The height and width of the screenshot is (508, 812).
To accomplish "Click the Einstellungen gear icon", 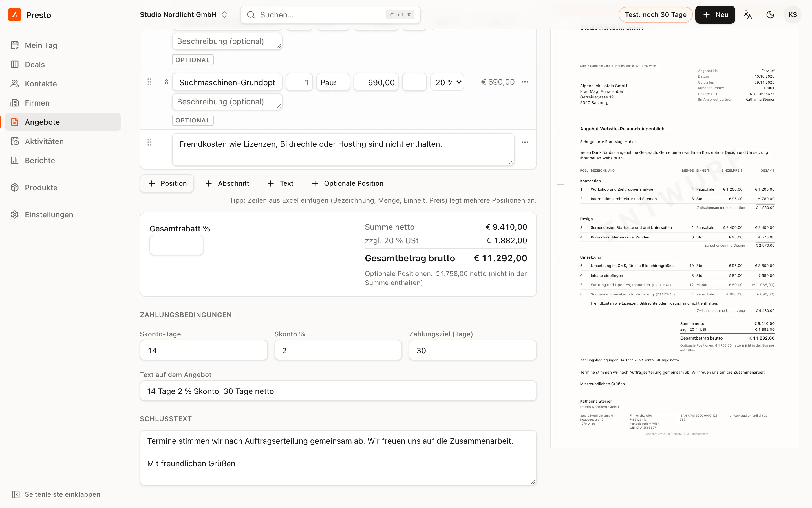I will click(x=14, y=215).
